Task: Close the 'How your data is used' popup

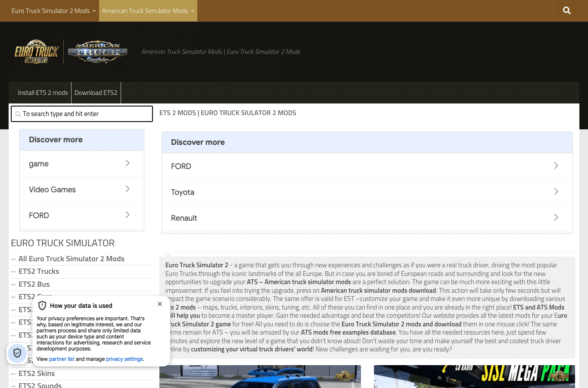Action: click(160, 304)
